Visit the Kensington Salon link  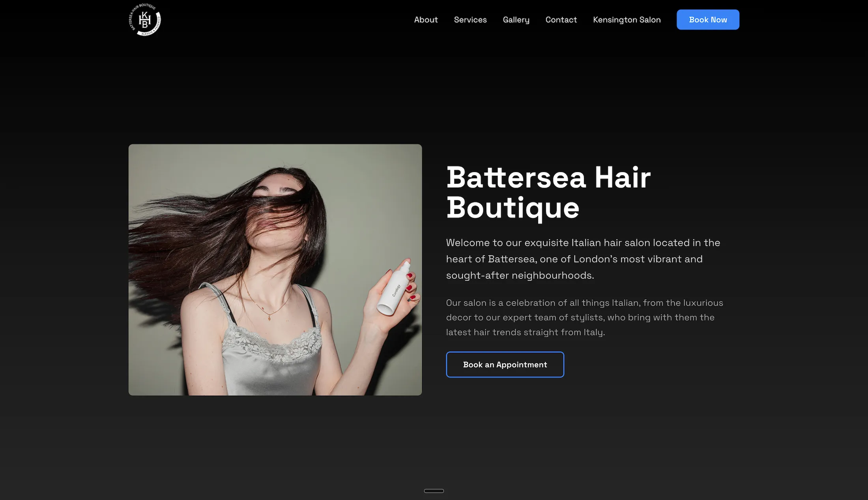pos(627,20)
